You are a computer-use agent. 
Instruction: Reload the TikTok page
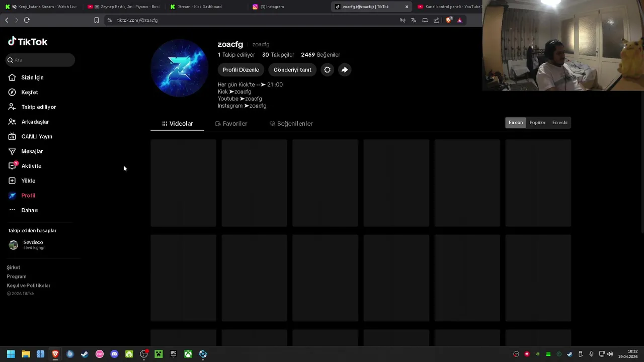click(27, 20)
